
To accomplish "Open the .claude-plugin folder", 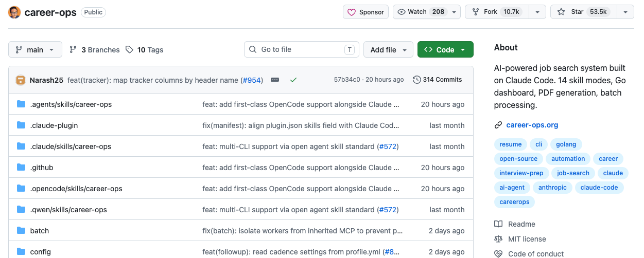I will 54,125.
